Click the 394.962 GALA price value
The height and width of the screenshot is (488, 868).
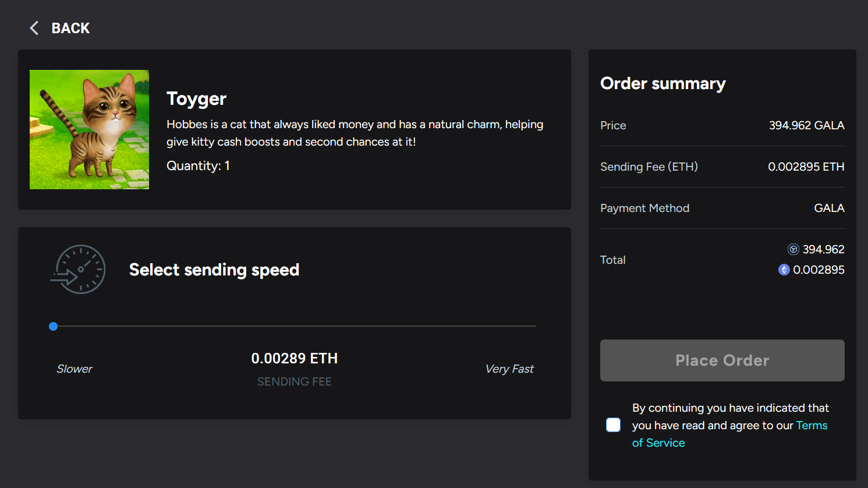[806, 125]
